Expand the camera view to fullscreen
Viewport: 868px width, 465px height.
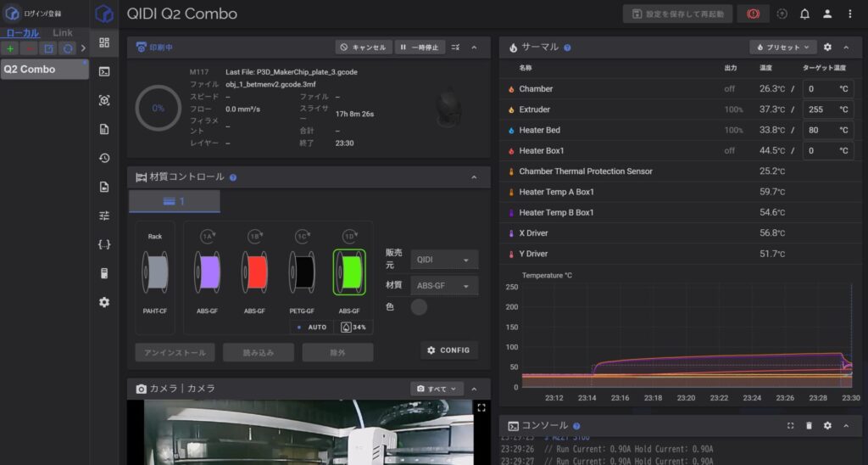[x=481, y=408]
